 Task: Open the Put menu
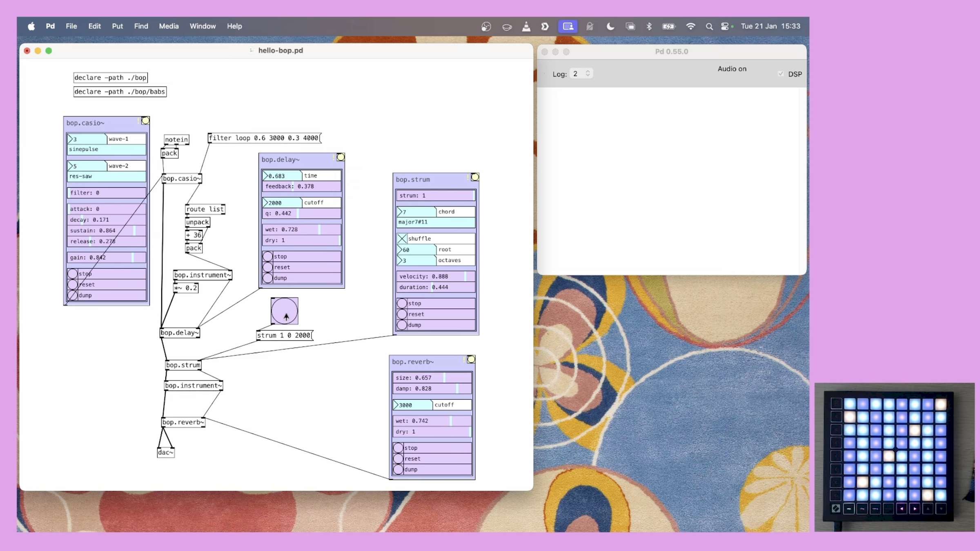117,26
